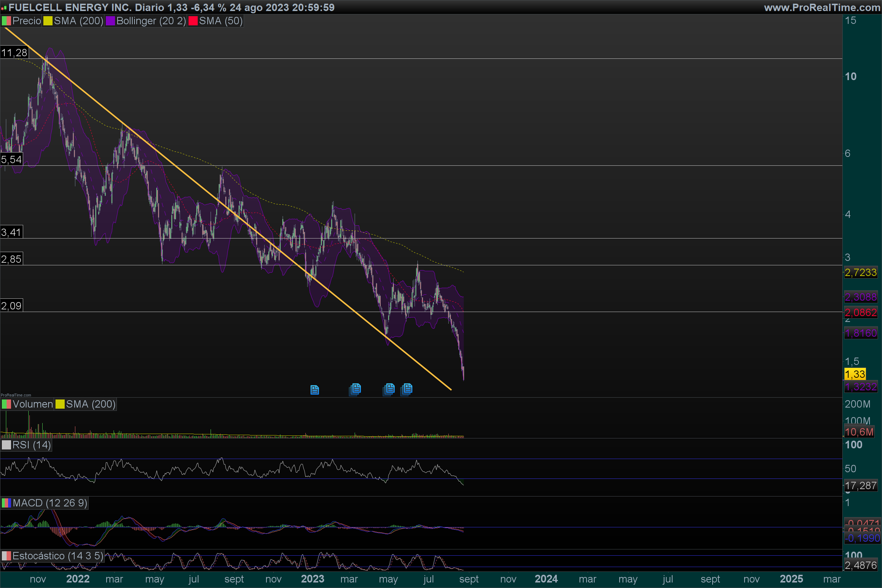Open the stacked news icon near March 2023
Screen dimensions: 882x588
355,389
